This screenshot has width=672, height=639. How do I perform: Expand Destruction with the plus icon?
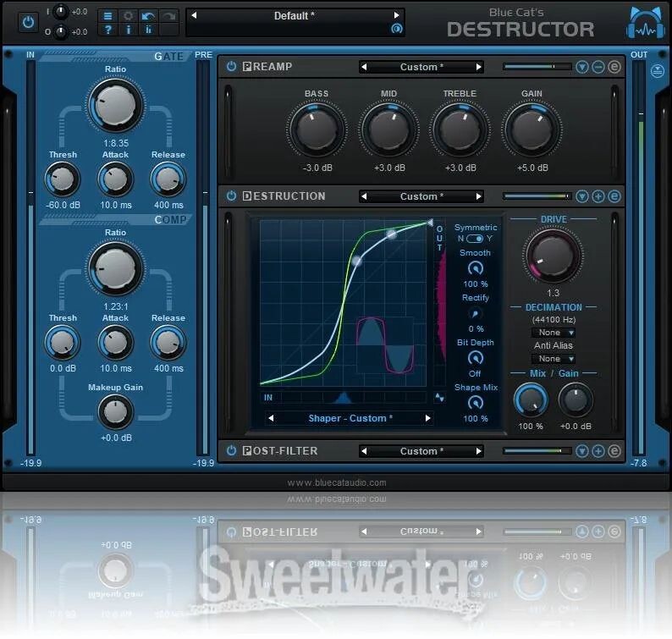click(x=598, y=196)
